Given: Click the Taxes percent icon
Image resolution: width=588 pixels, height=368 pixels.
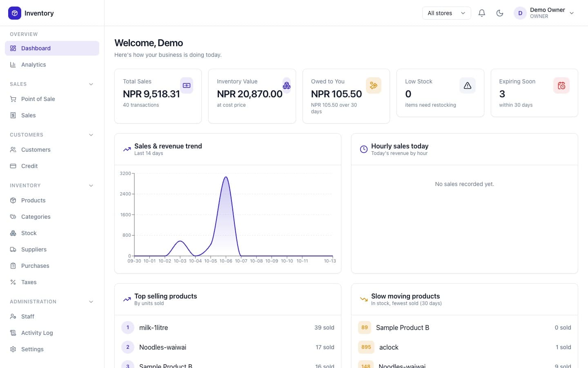Looking at the screenshot, I should (13, 282).
